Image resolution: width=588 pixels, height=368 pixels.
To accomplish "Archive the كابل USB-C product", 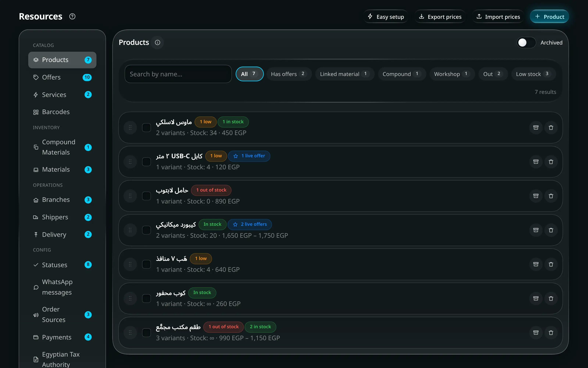I will 536,162.
